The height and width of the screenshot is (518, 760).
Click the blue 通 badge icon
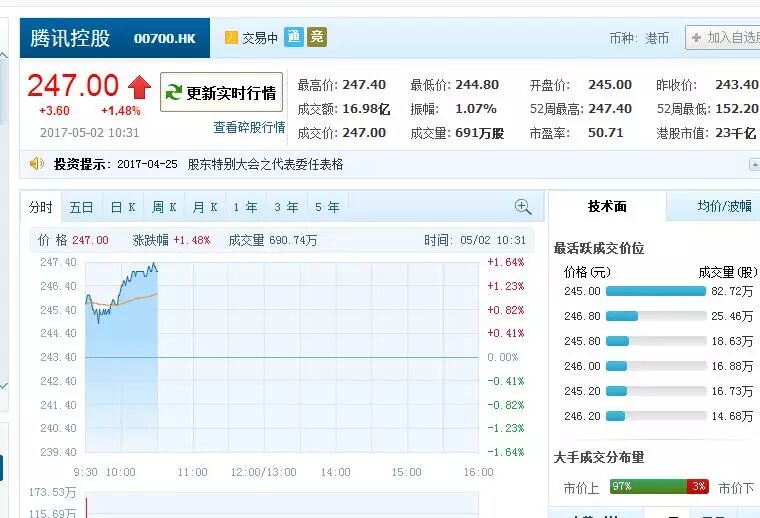click(x=293, y=38)
